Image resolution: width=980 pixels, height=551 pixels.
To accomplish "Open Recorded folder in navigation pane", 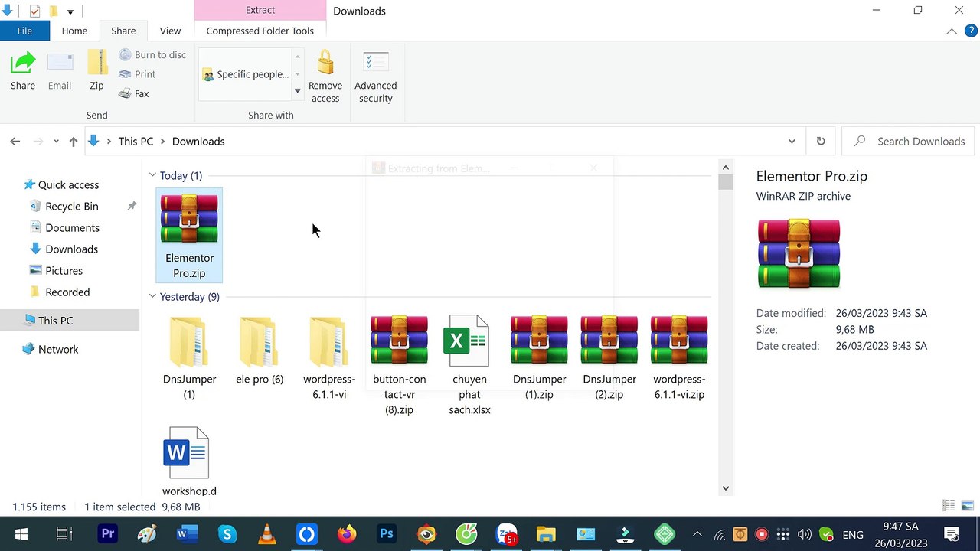I will click(x=67, y=292).
